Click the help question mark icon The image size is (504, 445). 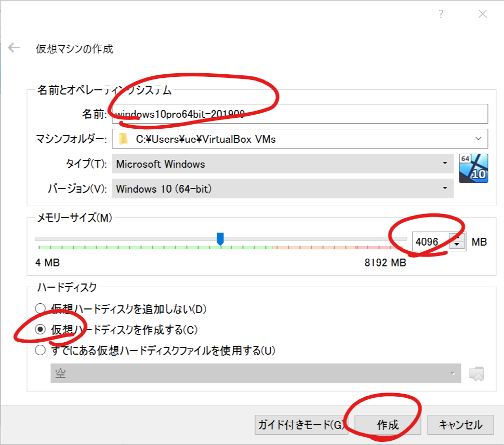pyautogui.click(x=441, y=14)
